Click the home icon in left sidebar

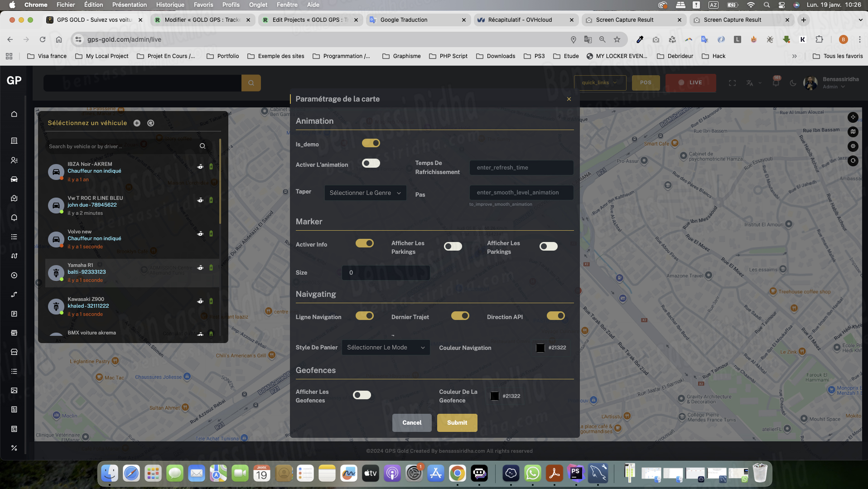tap(14, 114)
